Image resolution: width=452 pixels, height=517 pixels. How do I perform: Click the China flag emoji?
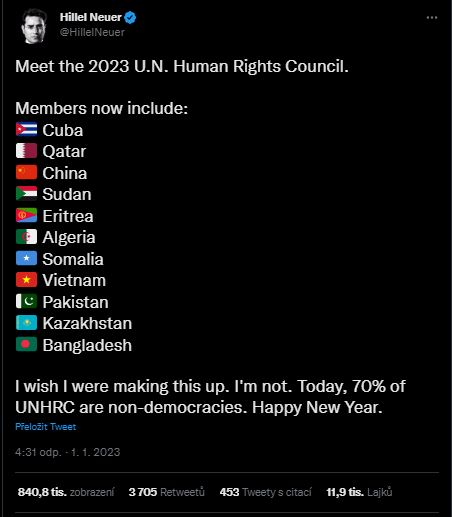tap(26, 172)
